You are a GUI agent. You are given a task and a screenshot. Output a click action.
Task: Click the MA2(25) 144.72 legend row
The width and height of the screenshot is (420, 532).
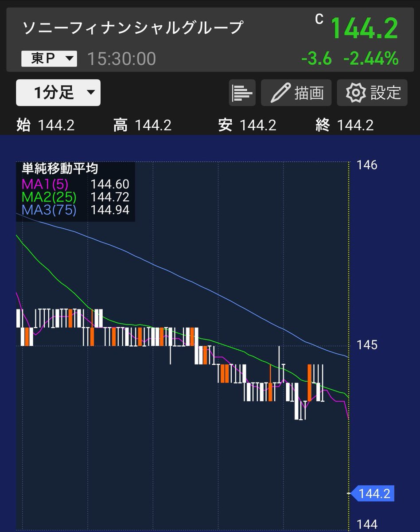pos(76,197)
